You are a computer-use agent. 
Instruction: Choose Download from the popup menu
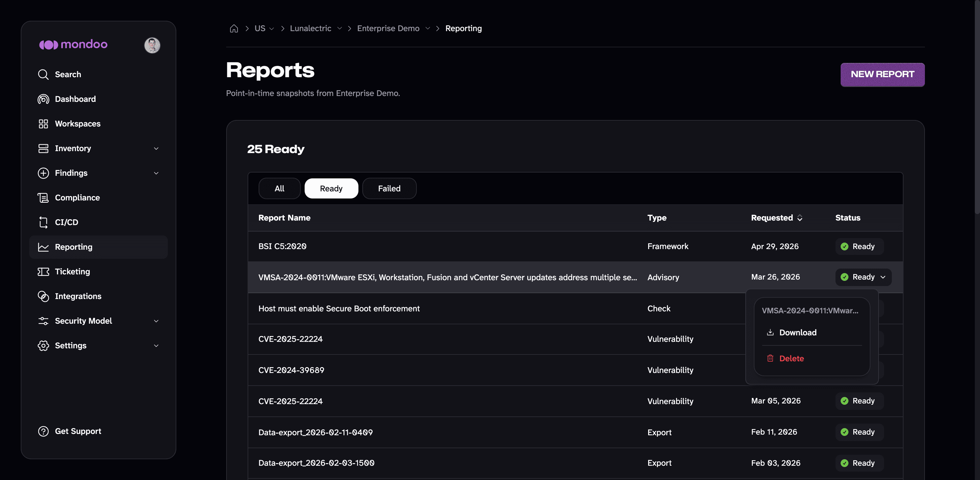click(812, 332)
